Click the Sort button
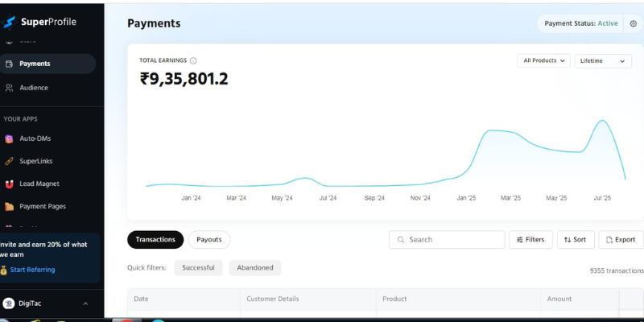The width and height of the screenshot is (644, 322). pyautogui.click(x=575, y=240)
